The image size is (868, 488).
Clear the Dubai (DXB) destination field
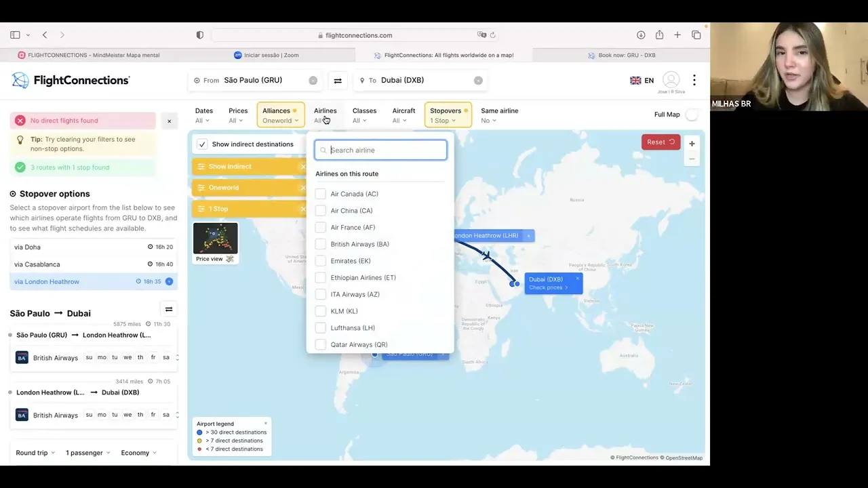pos(478,80)
